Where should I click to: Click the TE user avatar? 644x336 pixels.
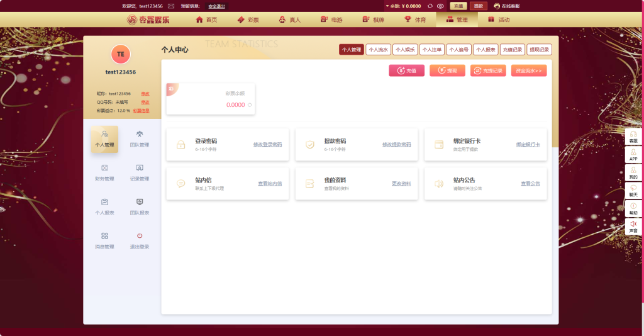click(x=120, y=54)
